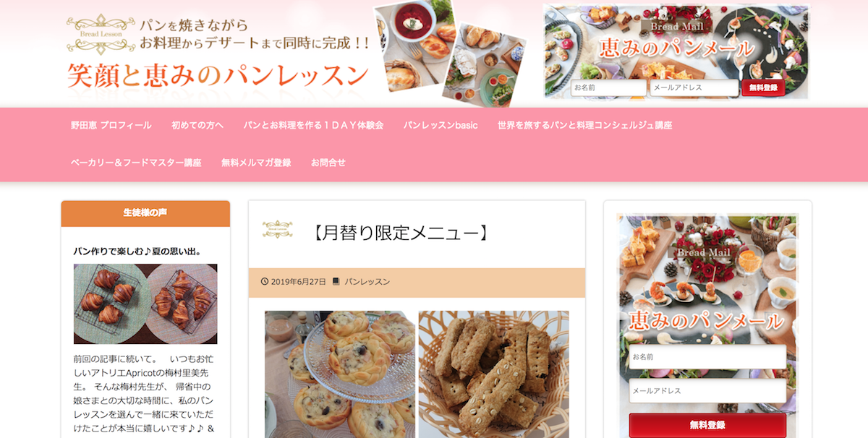
Task: Click the パンレッスン category link under post title
Action: pyautogui.click(x=367, y=282)
